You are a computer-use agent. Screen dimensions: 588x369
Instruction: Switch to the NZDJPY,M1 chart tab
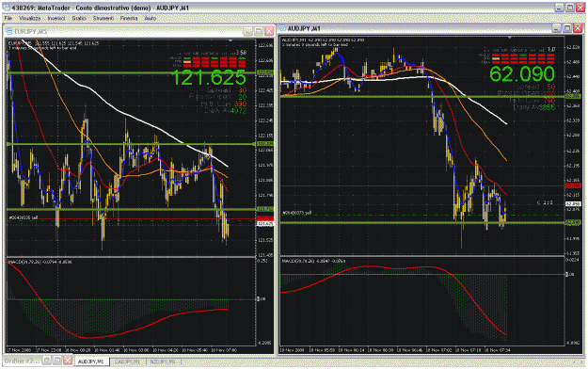(x=163, y=361)
